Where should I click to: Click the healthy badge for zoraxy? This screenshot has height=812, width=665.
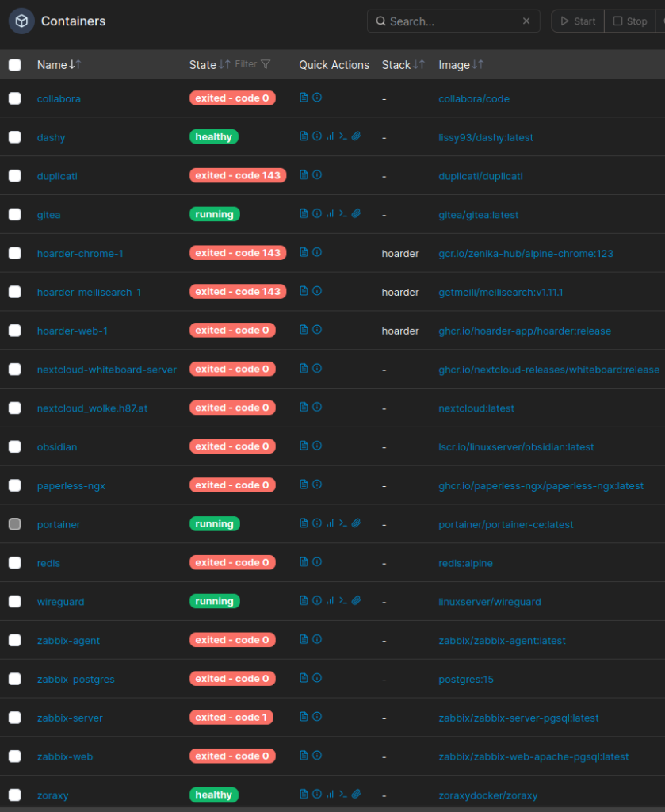tap(214, 795)
